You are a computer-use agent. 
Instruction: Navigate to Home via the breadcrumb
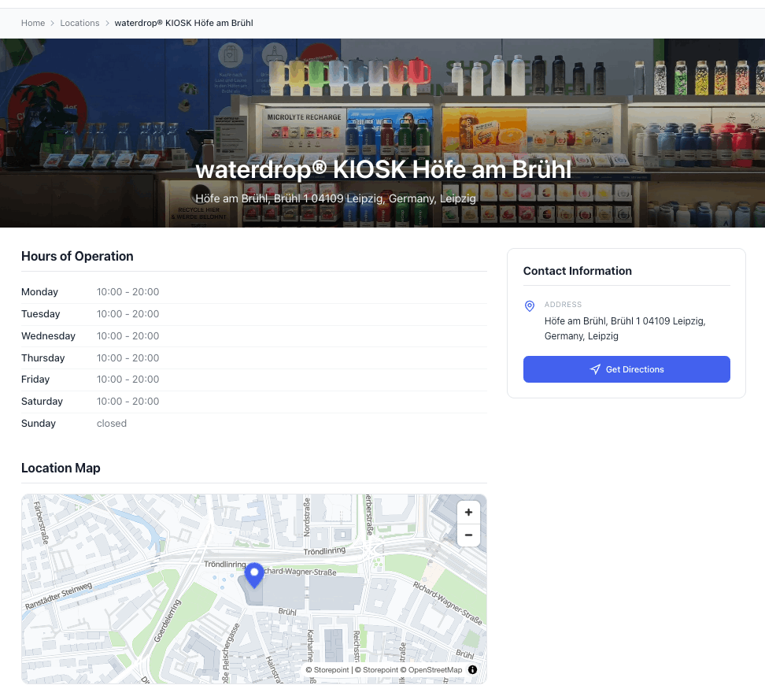(x=33, y=23)
